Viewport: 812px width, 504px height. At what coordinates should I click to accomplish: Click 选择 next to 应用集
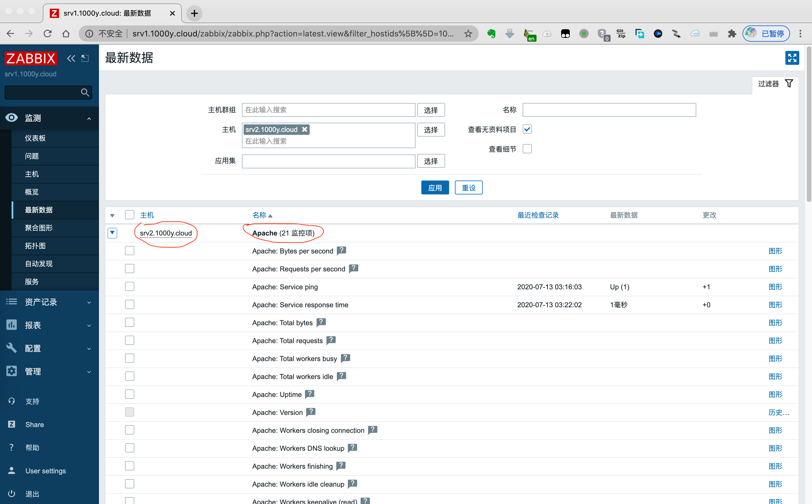pyautogui.click(x=431, y=161)
